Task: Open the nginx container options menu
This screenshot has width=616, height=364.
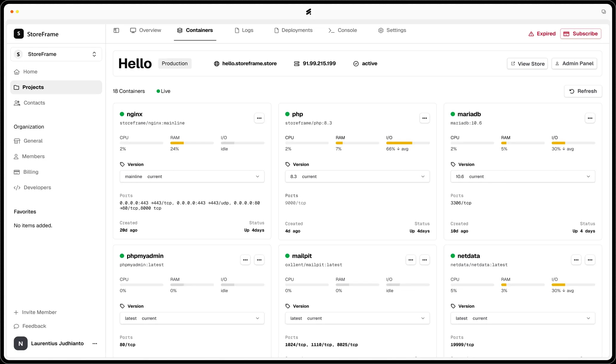Action: (x=259, y=118)
